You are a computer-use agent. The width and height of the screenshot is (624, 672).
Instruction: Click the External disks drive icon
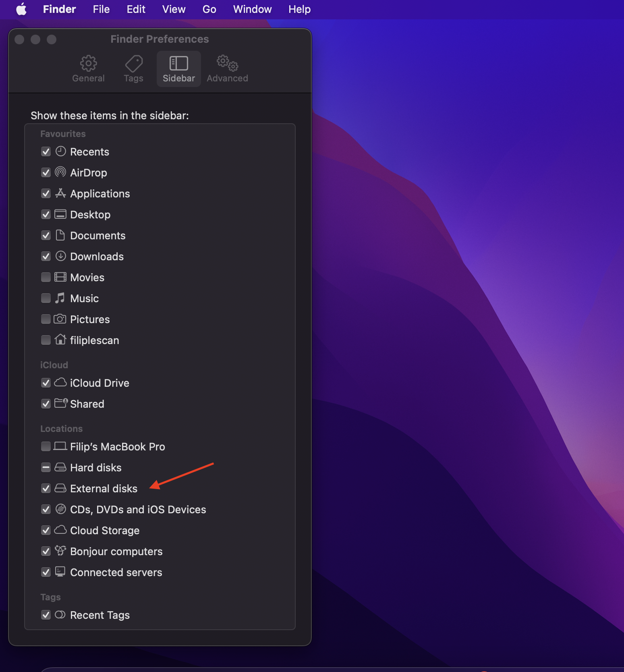60,488
